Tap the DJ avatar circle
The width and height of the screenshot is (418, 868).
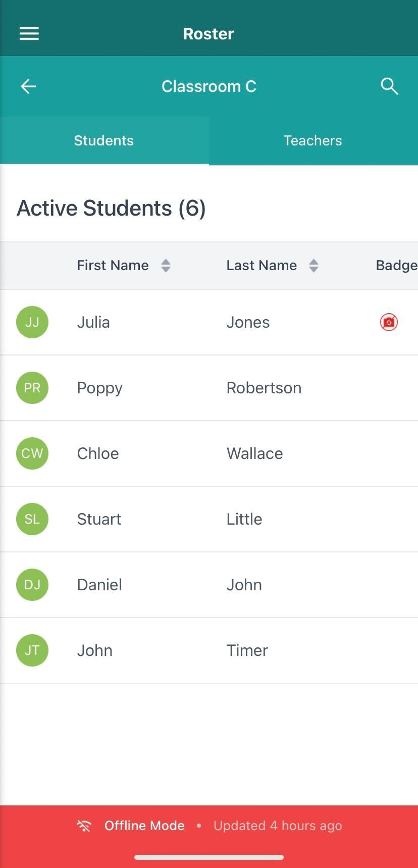32,585
